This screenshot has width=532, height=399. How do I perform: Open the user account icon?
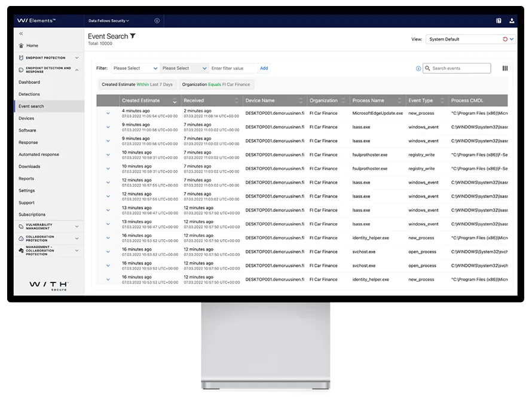point(512,20)
